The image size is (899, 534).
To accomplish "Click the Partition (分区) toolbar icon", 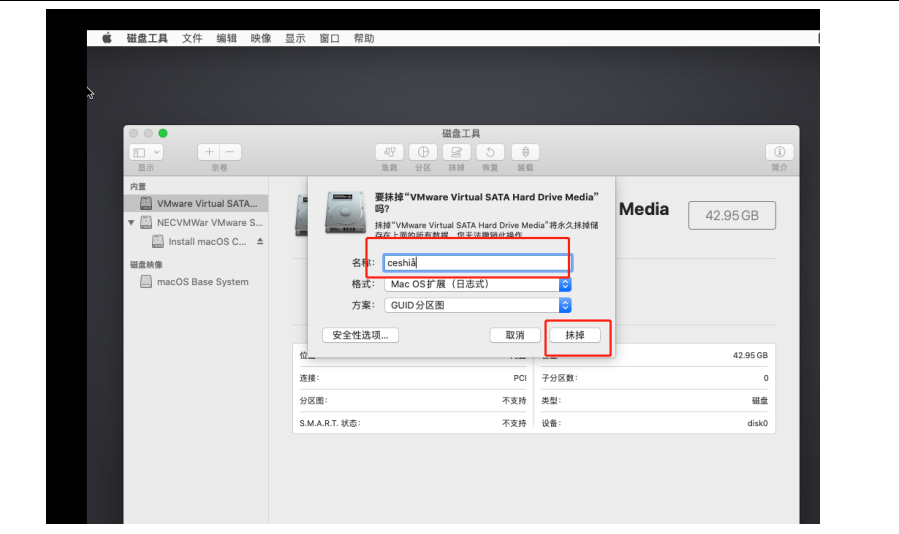I will point(423,152).
